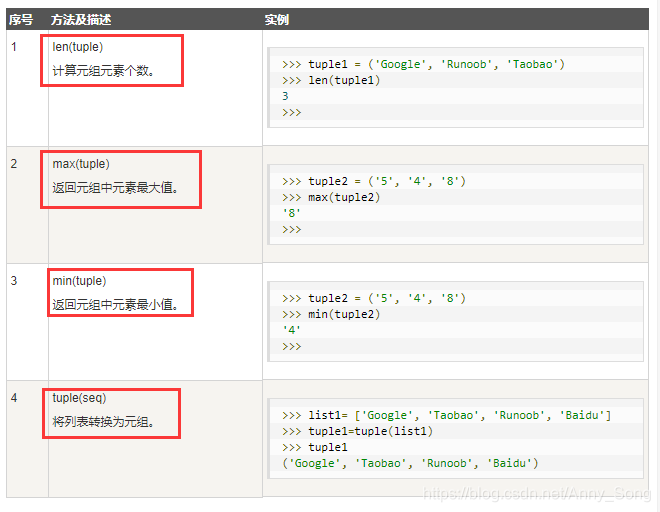Click the 实例 column header
This screenshot has width=660, height=512.
pyautogui.click(x=277, y=19)
